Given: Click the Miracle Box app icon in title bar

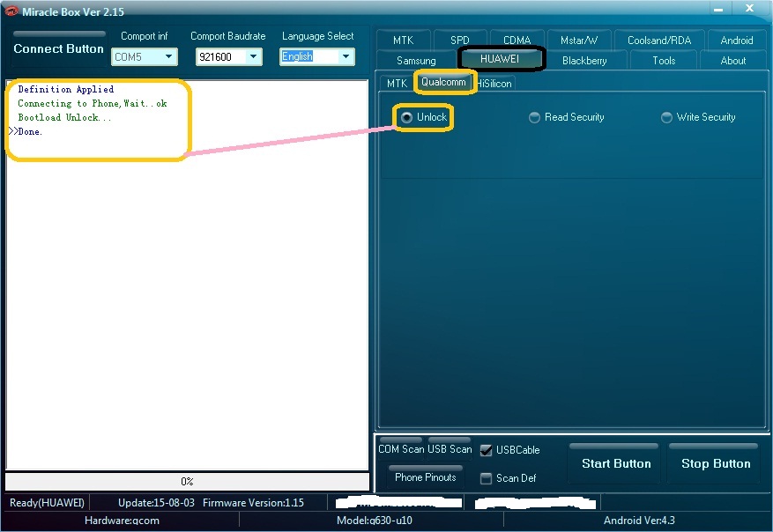Looking at the screenshot, I should tap(11, 11).
